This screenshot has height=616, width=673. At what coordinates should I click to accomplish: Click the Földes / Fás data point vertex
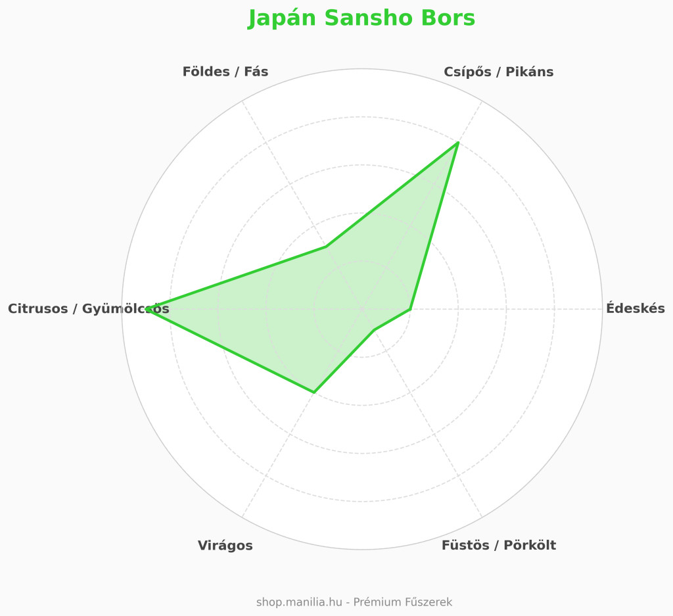(x=326, y=247)
